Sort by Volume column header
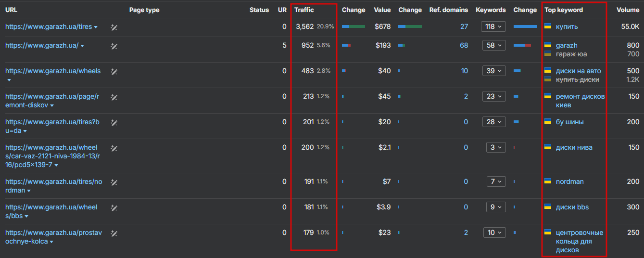 tap(628, 10)
